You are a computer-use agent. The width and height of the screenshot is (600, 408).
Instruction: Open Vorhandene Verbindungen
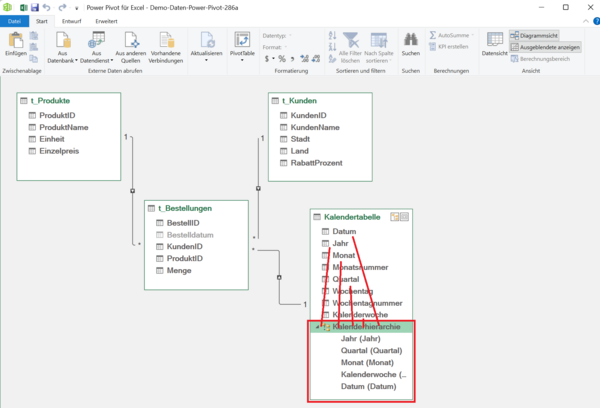[x=167, y=41]
